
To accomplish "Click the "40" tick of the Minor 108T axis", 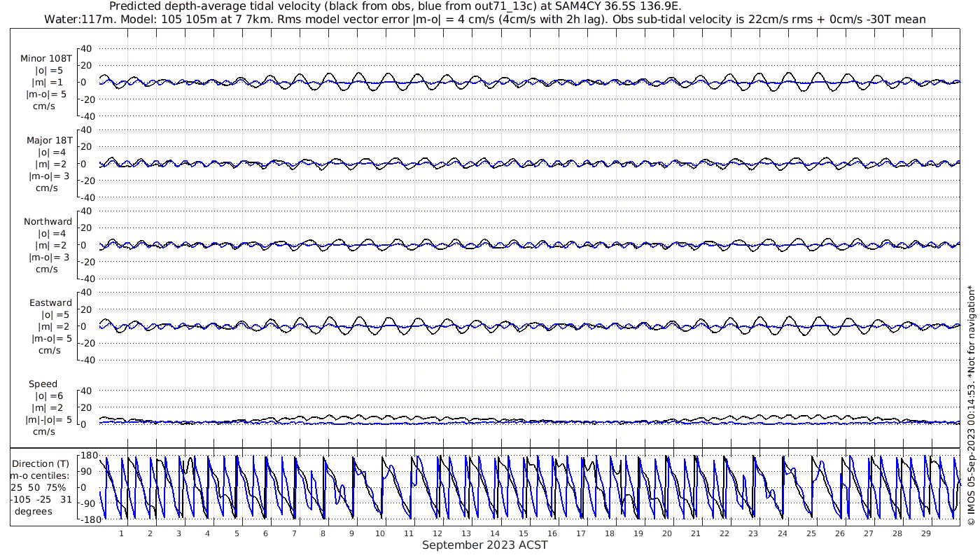I will point(86,48).
